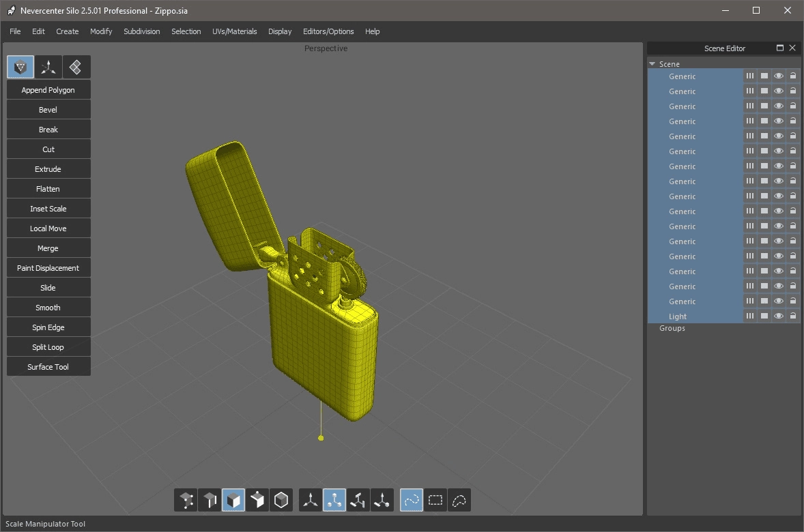Click the cube-with-top-dot selection mode icon
Image resolution: width=804 pixels, height=532 pixels.
(x=257, y=500)
